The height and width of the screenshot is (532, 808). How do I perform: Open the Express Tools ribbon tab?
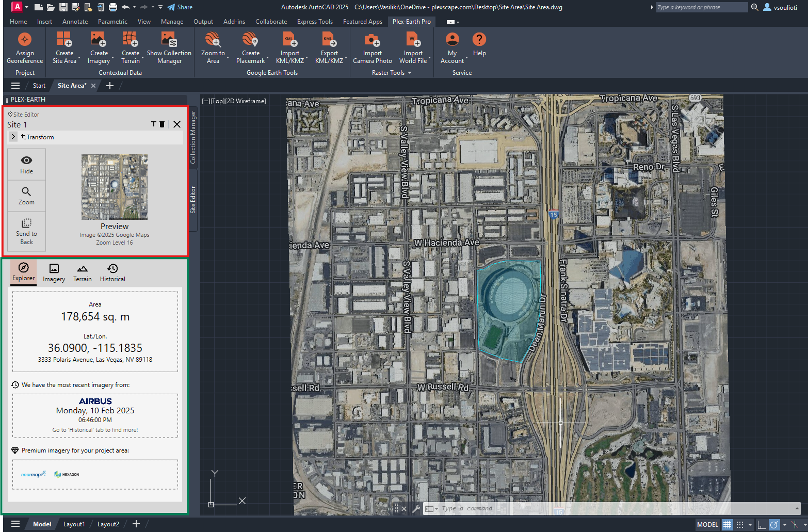click(315, 22)
